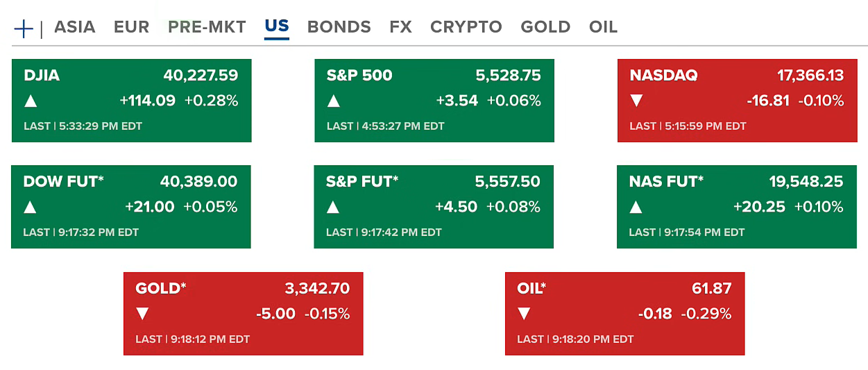The height and width of the screenshot is (370, 868).
Task: Click the NAS FUT up arrow
Action: (636, 208)
